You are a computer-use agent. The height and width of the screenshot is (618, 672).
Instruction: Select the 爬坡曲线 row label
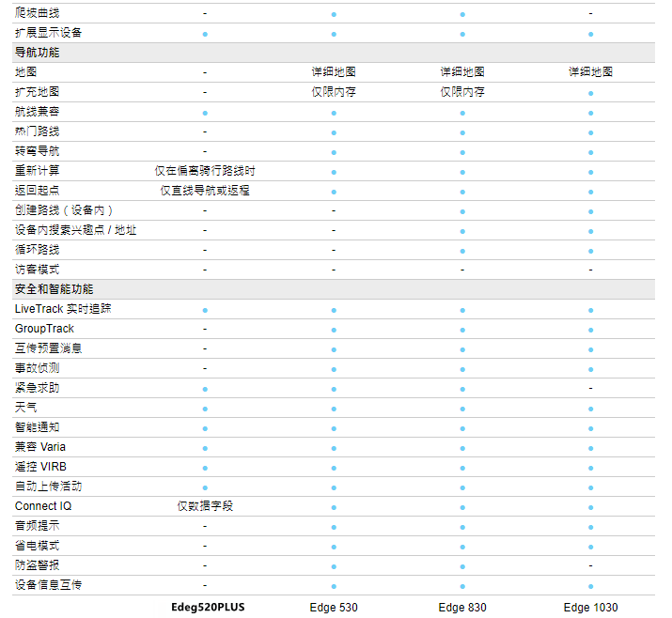pyautogui.click(x=37, y=13)
